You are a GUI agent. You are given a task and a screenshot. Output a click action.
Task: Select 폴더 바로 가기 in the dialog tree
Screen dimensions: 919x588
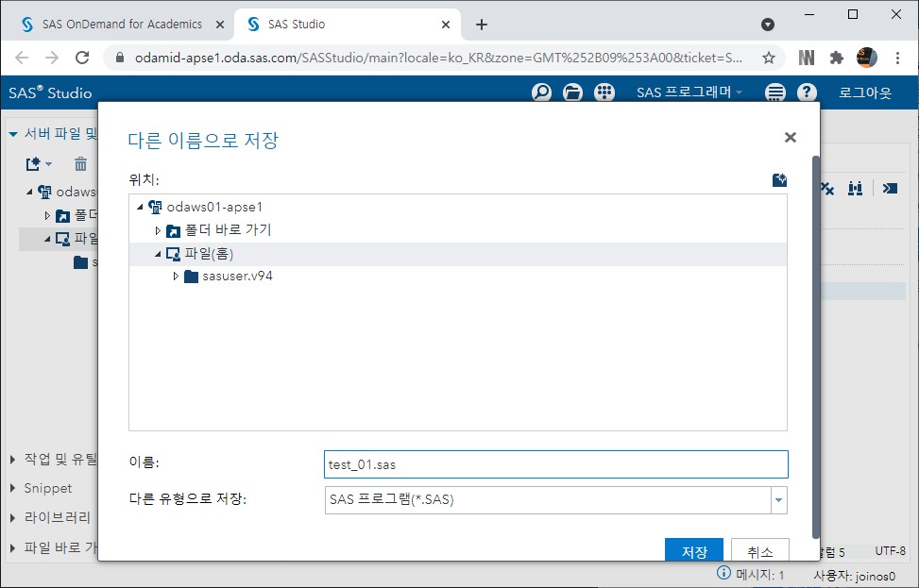pyautogui.click(x=228, y=230)
